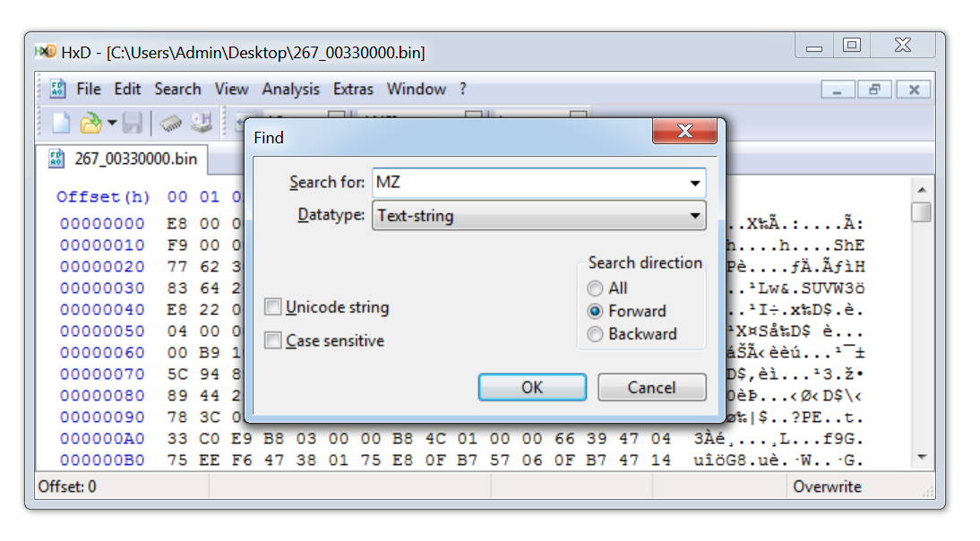Open the dropdown arrow beside Open icon
Screen dimensions: 980x541
coord(112,123)
